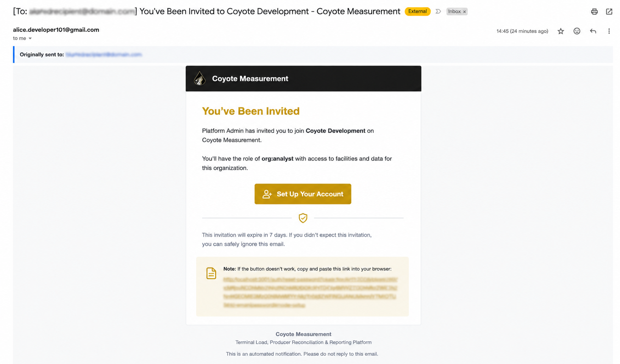Click the 'invitation will expire in 7 days' notice
This screenshot has height=364, width=620.
tap(287, 239)
